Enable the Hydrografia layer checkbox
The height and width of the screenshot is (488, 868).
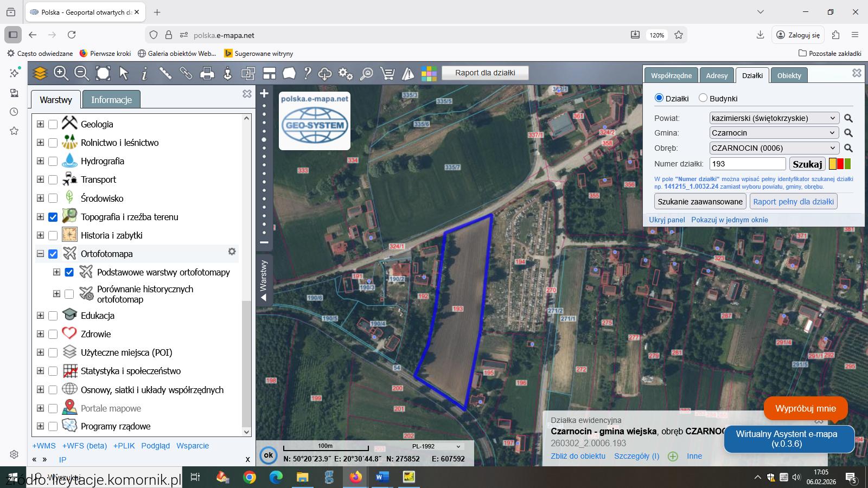53,161
